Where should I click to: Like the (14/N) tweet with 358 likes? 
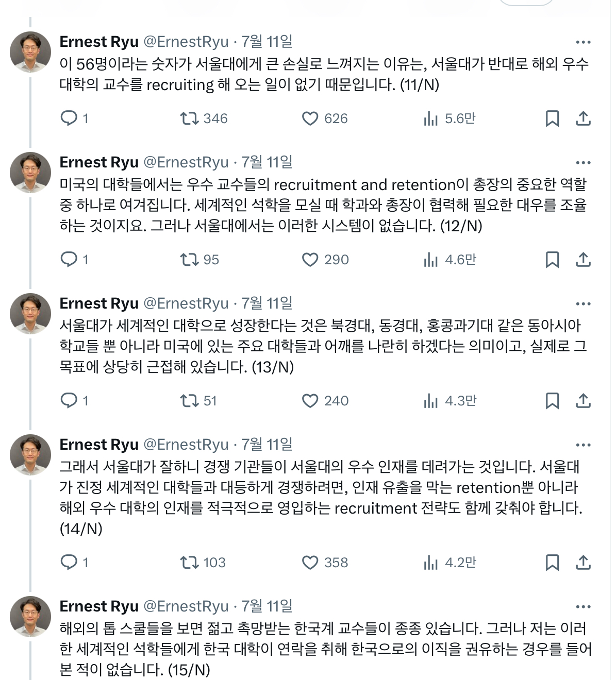310,563
